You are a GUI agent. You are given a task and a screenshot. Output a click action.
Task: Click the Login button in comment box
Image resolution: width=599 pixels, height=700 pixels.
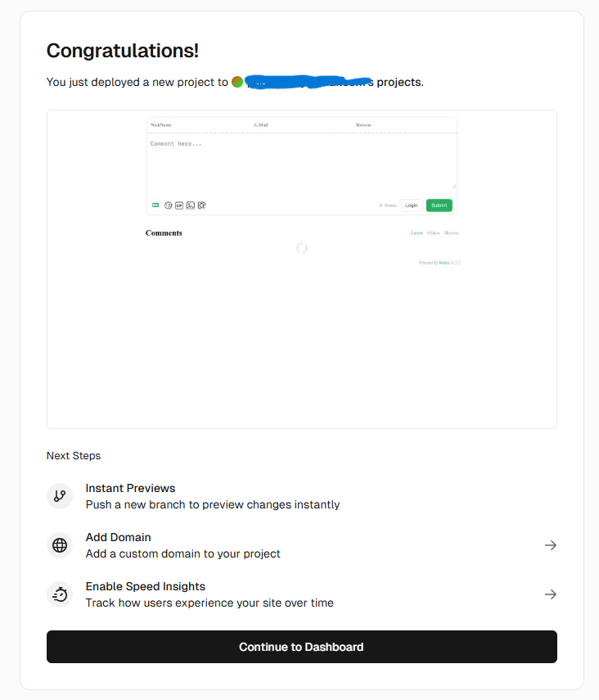click(x=411, y=205)
